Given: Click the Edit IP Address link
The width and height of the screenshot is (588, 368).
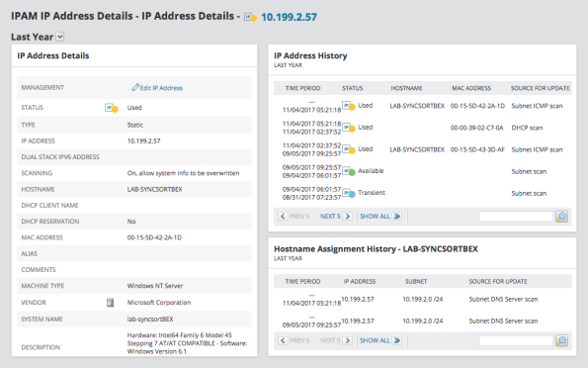Looking at the screenshot, I should [161, 88].
